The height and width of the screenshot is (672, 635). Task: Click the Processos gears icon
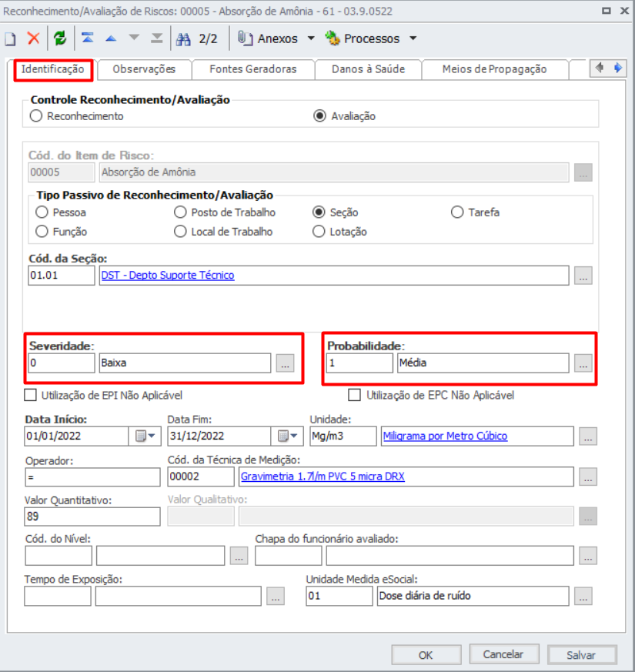pyautogui.click(x=333, y=38)
